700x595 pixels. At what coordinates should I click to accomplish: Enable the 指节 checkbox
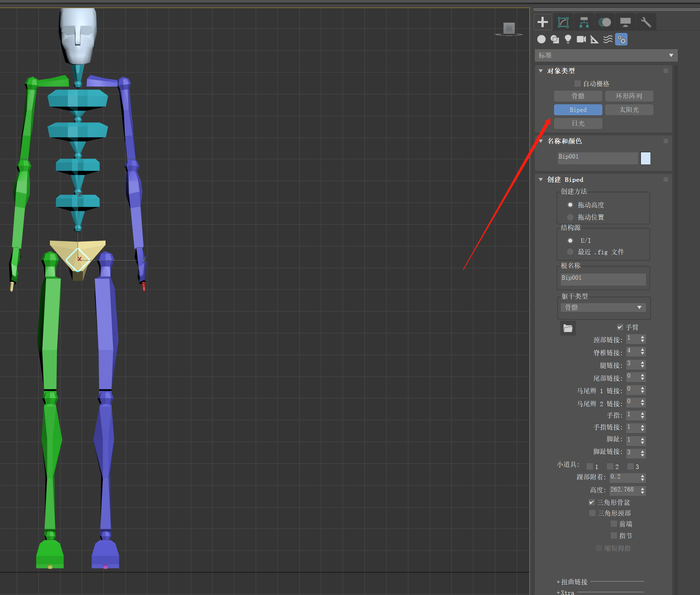tap(614, 535)
